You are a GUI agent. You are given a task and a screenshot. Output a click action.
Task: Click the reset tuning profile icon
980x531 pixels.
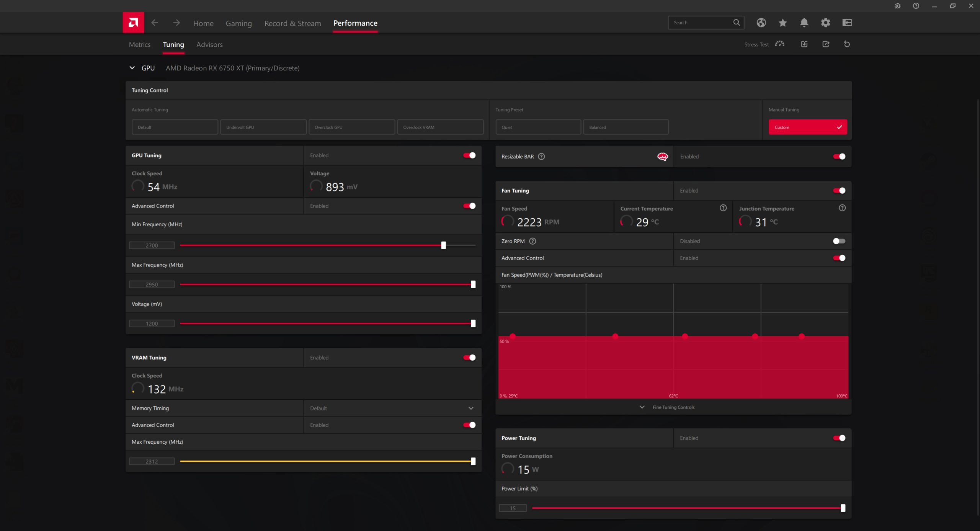(847, 44)
